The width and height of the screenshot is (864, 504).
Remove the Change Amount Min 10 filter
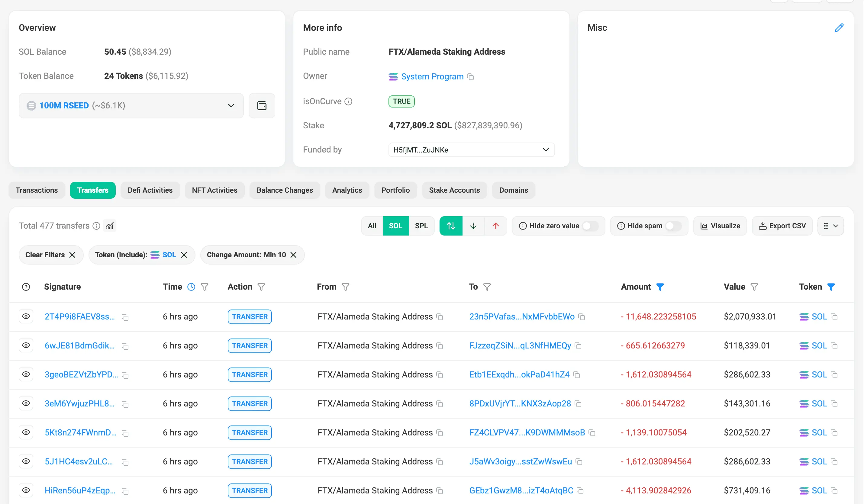[293, 255]
